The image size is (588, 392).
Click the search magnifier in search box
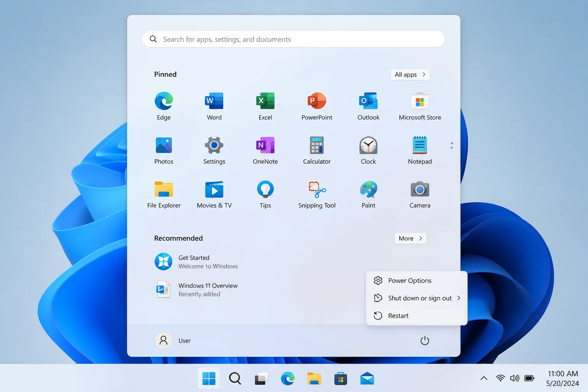pyautogui.click(x=153, y=39)
